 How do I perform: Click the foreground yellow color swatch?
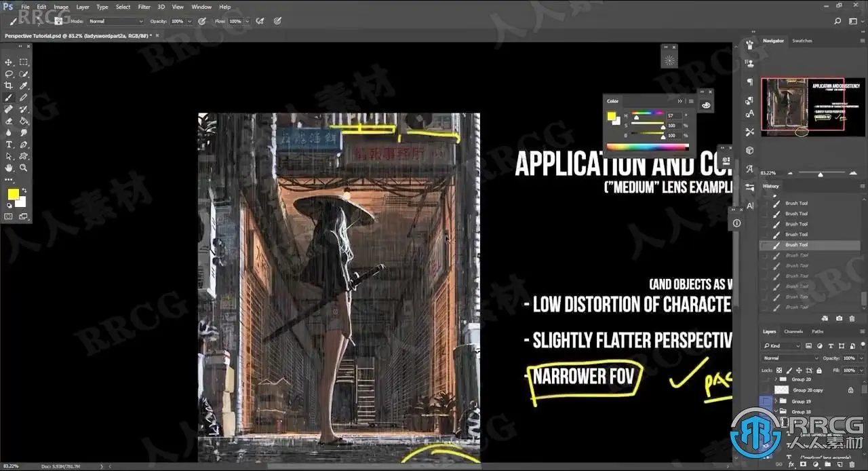point(13,194)
